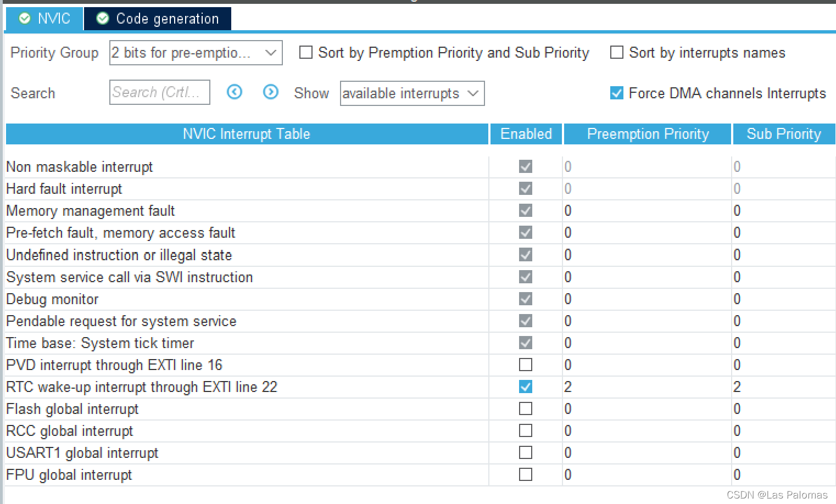Uncheck Force DMA channels Interrupts
The image size is (836, 504).
coord(617,93)
